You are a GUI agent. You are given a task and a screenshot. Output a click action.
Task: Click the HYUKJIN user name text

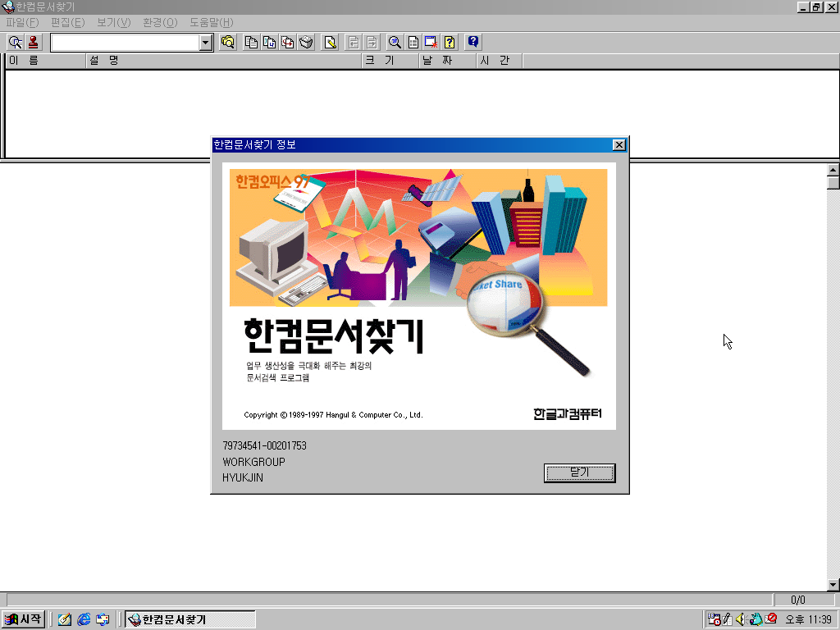[x=243, y=477]
